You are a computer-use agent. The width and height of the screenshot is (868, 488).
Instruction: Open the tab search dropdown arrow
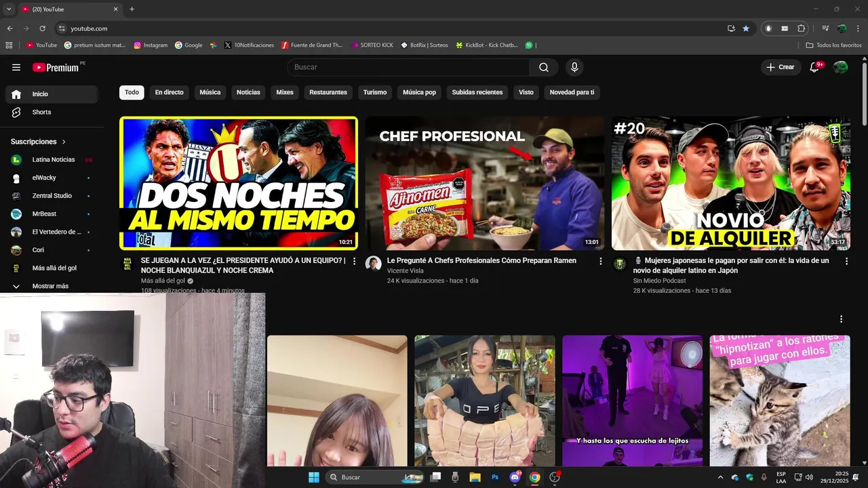[x=9, y=9]
